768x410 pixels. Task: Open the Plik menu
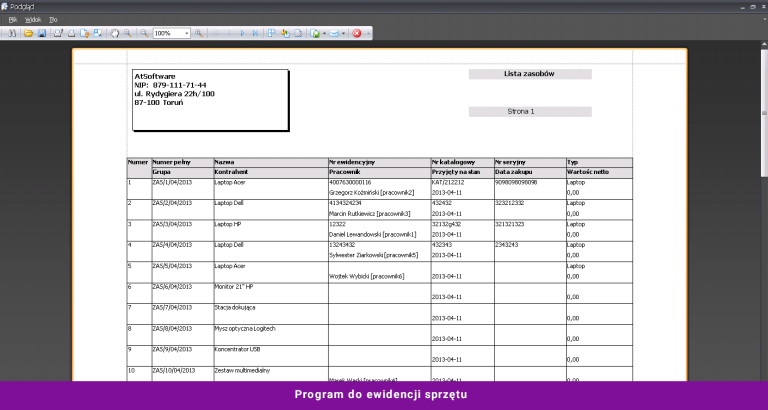point(13,20)
